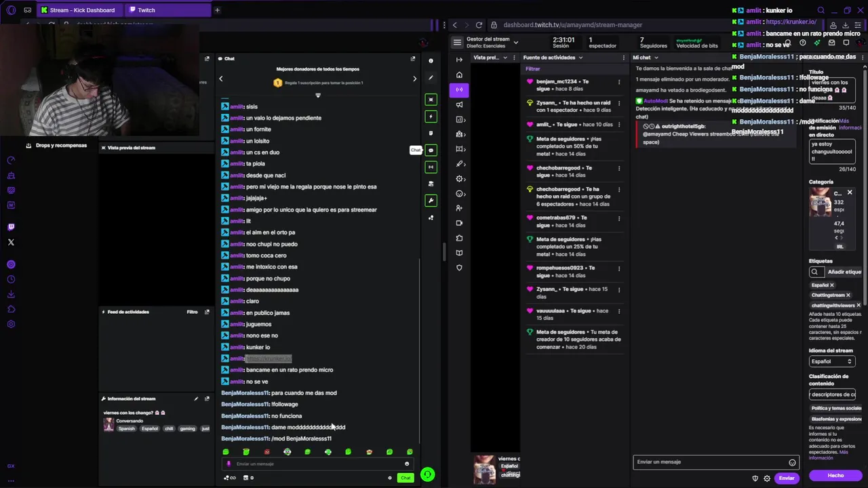Open the Twitch icon in Kick left sidebar

point(11,227)
